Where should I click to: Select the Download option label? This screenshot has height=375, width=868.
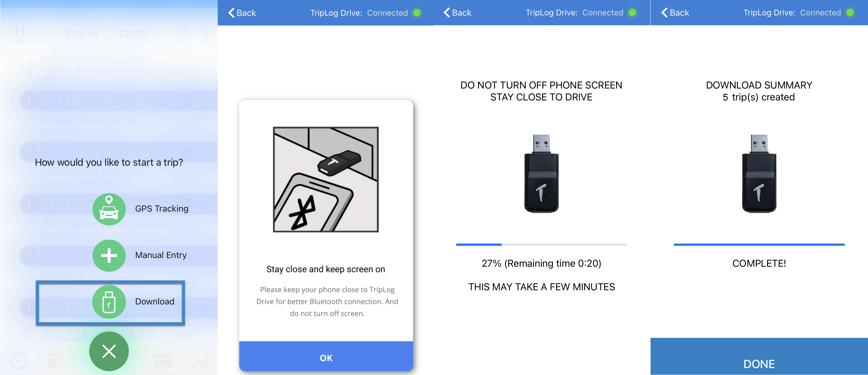(x=155, y=302)
